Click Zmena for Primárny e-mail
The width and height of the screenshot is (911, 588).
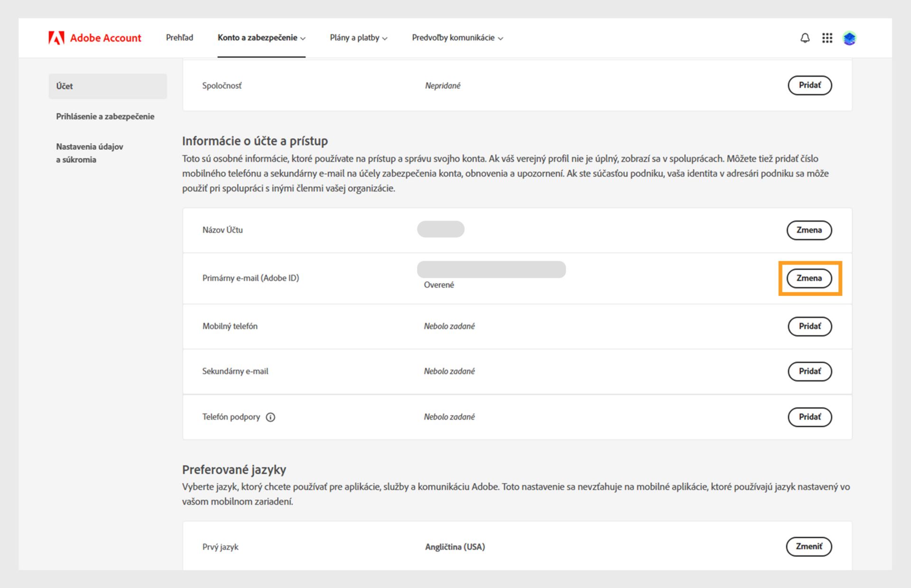(x=809, y=278)
